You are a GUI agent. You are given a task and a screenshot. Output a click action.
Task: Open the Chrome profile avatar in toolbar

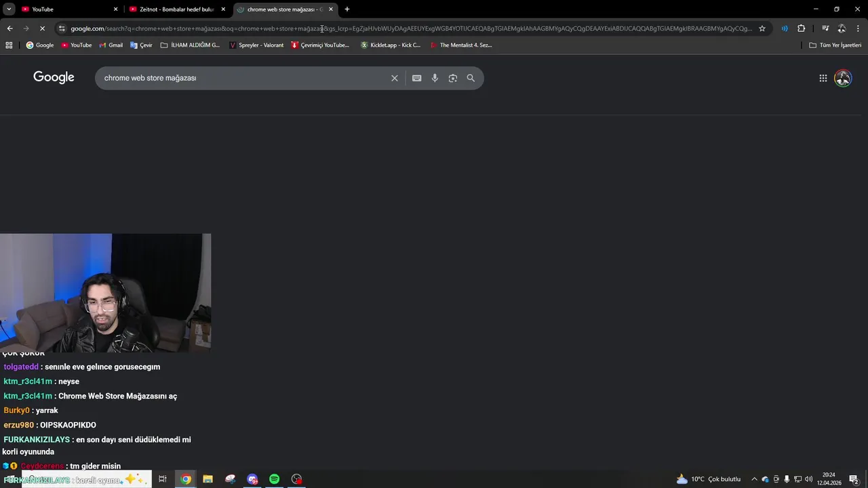[842, 28]
